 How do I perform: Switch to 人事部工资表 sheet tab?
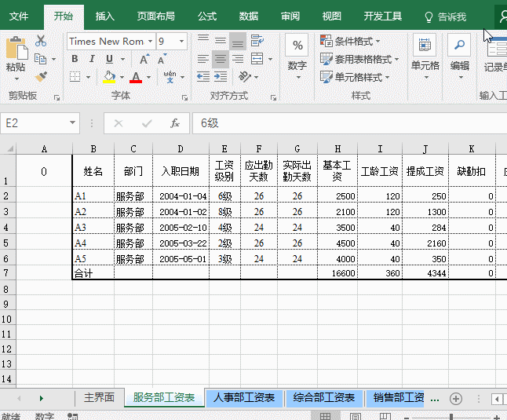click(244, 398)
